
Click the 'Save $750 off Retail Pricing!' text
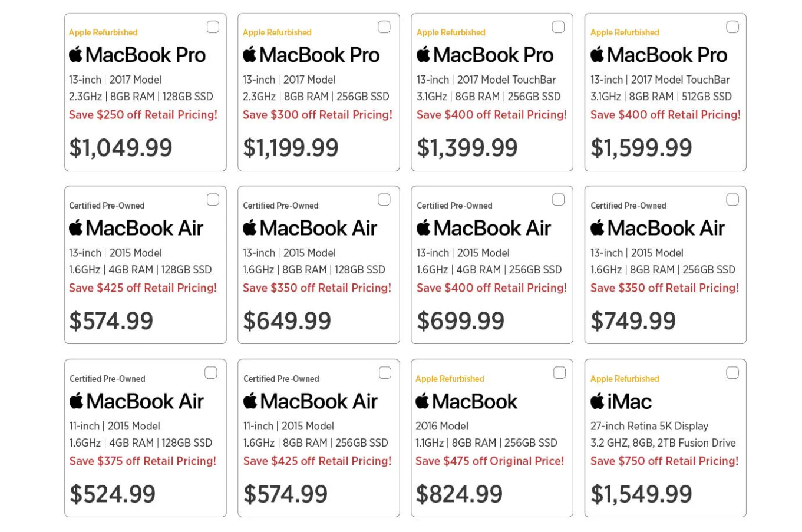tap(664, 461)
